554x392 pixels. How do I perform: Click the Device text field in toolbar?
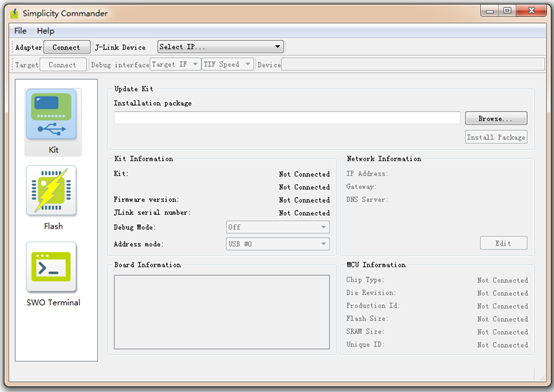[413, 64]
